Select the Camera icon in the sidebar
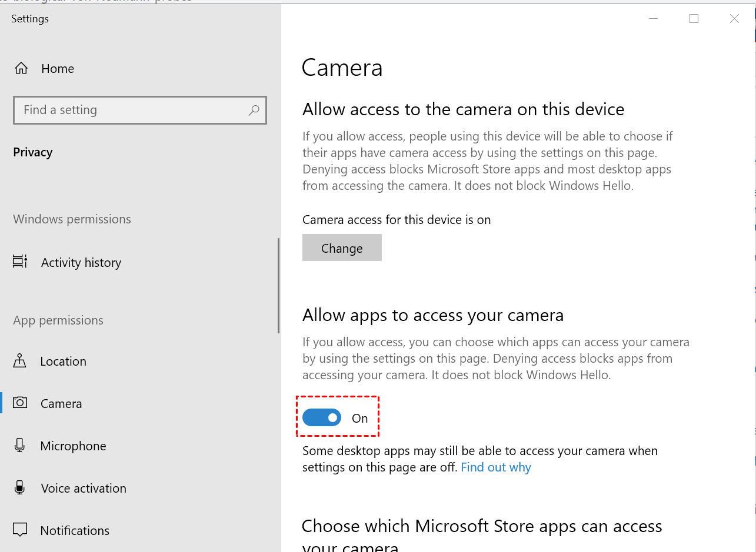This screenshot has height=552, width=756. point(20,403)
